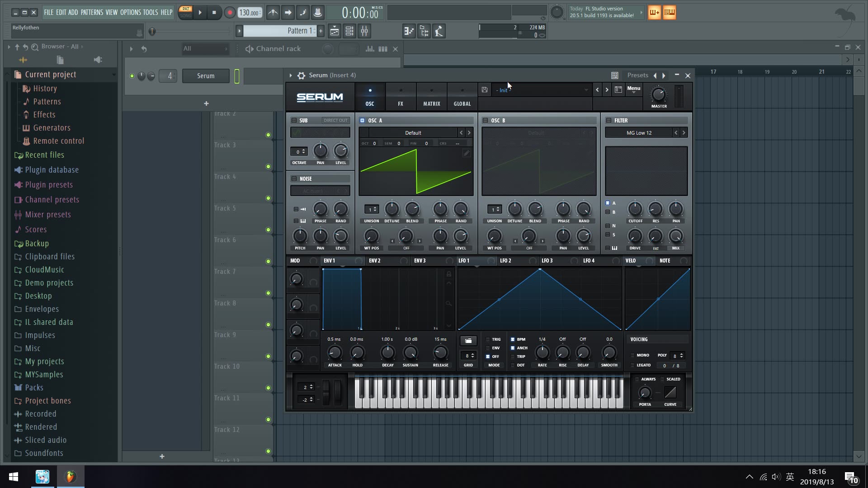
Task: Toggle LFO ANCH checkbox
Action: (x=513, y=348)
